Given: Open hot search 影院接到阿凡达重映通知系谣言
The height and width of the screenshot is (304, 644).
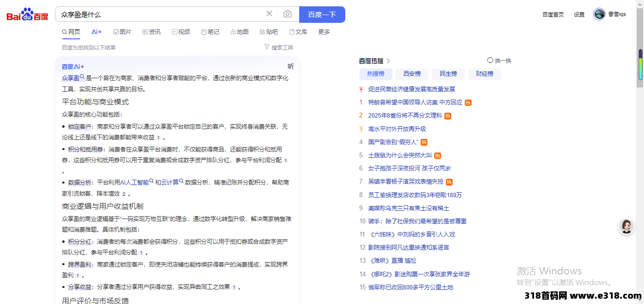Looking at the screenshot, I should [x=408, y=248].
